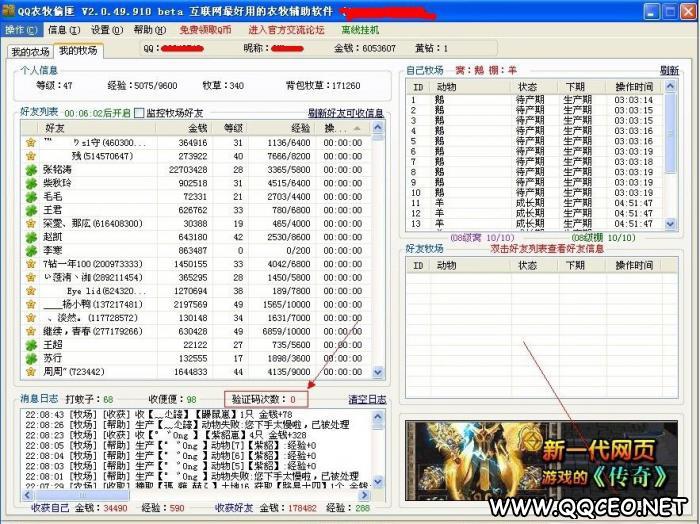Screen dimensions: 700x524
Task: Open 进入官方交流论坛 link
Action: tap(286, 30)
